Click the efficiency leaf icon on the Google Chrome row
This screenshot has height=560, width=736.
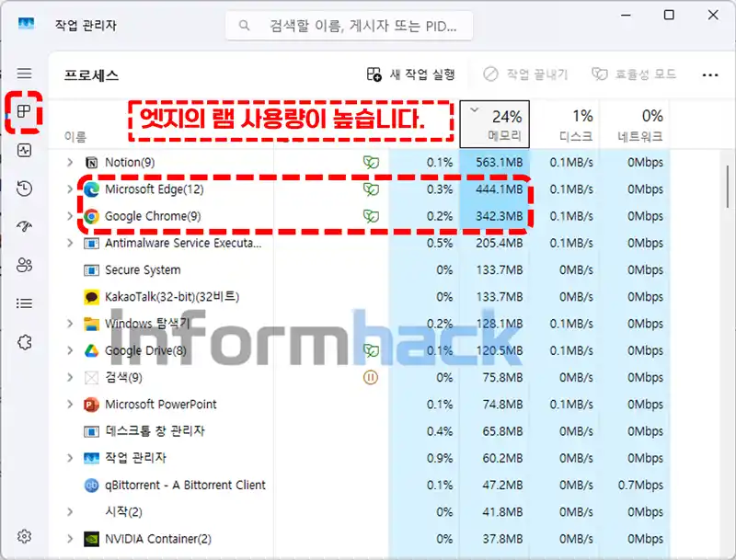point(371,216)
